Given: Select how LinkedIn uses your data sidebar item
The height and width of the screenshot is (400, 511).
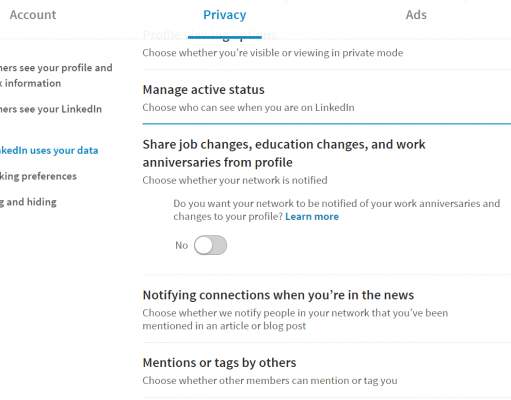Looking at the screenshot, I should 49,150.
